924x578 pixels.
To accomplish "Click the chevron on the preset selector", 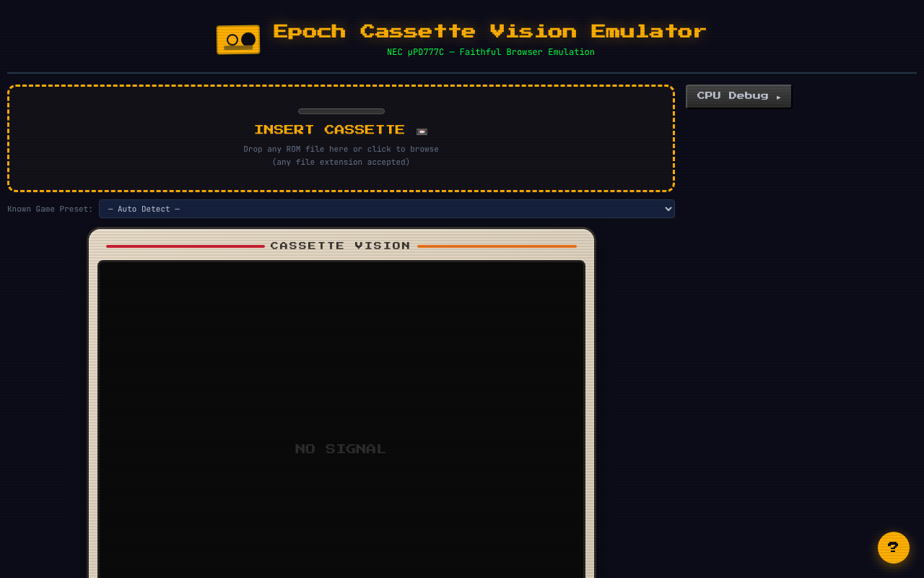I will (666, 209).
